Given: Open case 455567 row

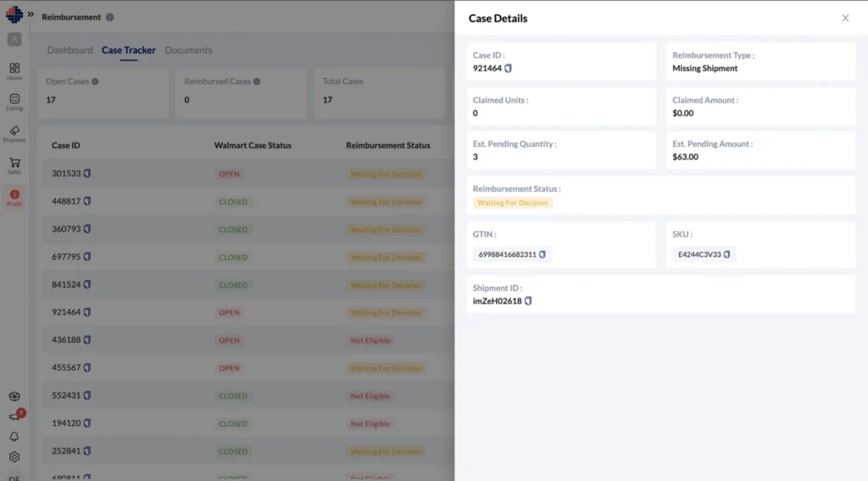Looking at the screenshot, I should click(x=248, y=367).
